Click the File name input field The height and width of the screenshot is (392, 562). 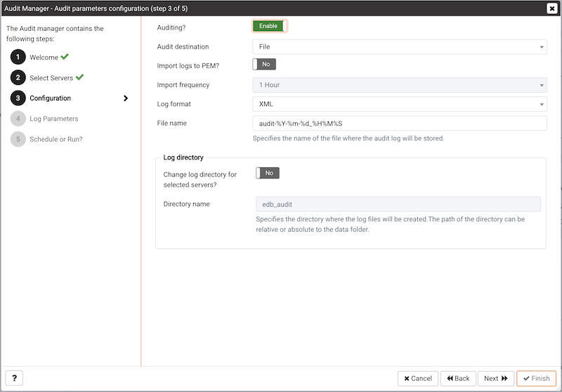click(x=400, y=123)
